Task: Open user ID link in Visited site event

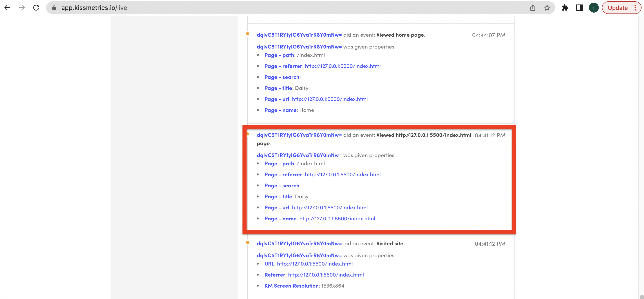Action: tap(299, 244)
